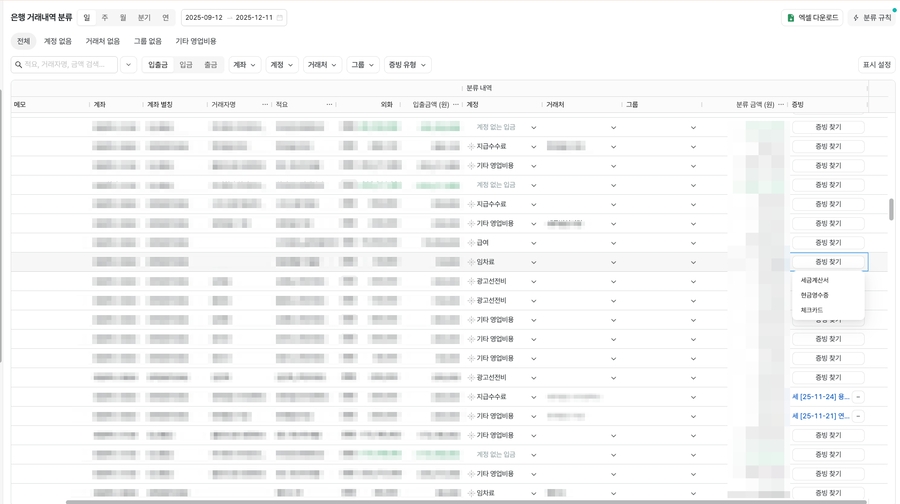Image resolution: width=900 pixels, height=504 pixels.
Task: Open the 증빙 유형 filter dropdown
Action: point(407,65)
